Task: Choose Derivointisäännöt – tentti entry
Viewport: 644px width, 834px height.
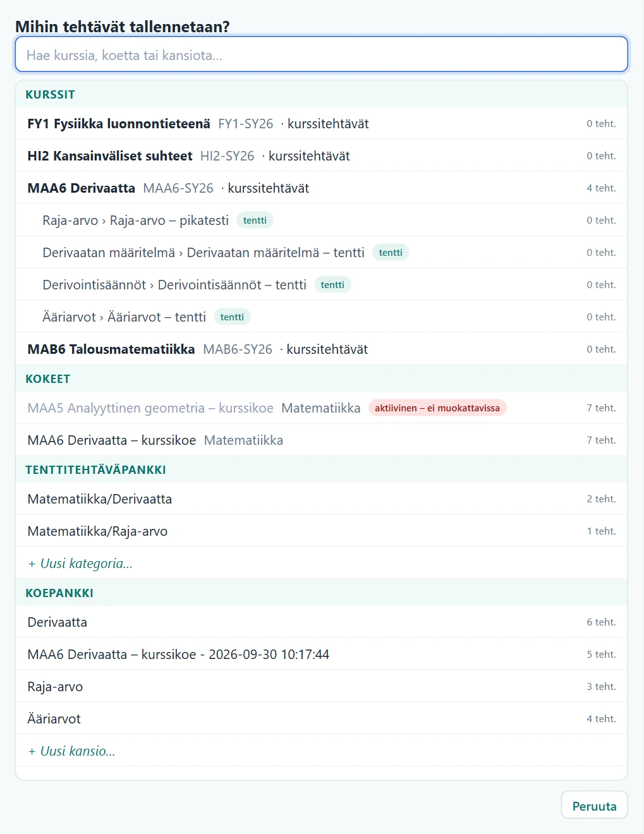Action: (321, 284)
